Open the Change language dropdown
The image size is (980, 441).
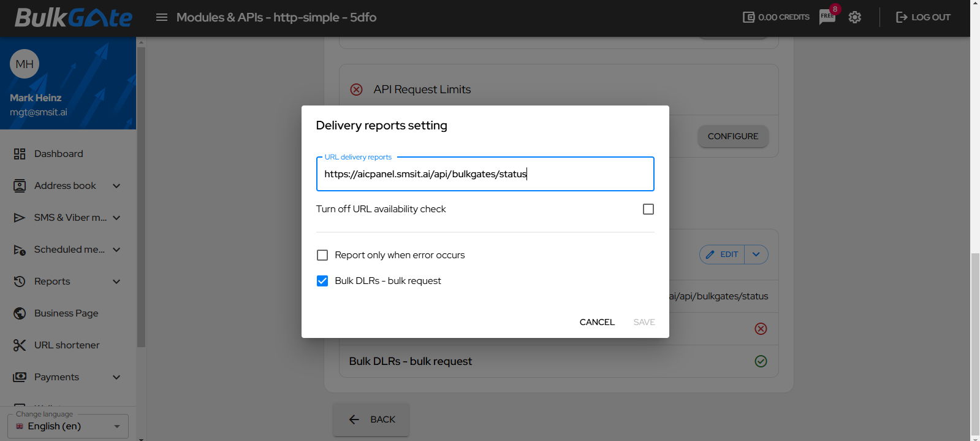pyautogui.click(x=68, y=426)
